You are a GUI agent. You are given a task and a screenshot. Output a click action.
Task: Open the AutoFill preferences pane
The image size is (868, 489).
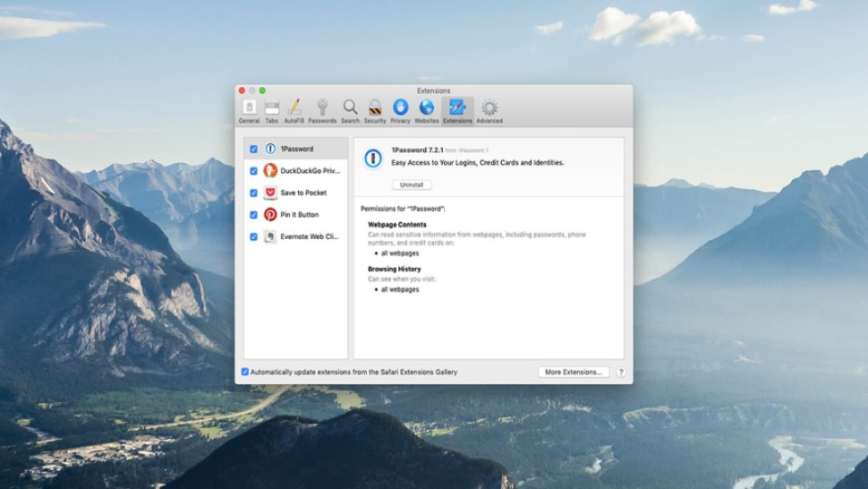coord(294,111)
